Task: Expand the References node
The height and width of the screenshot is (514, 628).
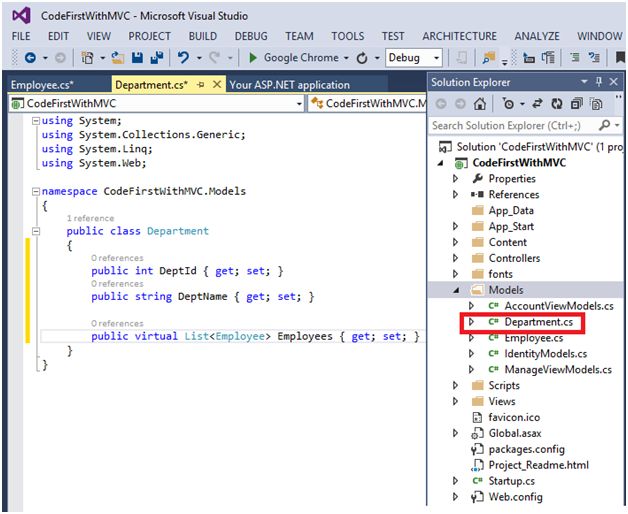Action: tap(455, 194)
